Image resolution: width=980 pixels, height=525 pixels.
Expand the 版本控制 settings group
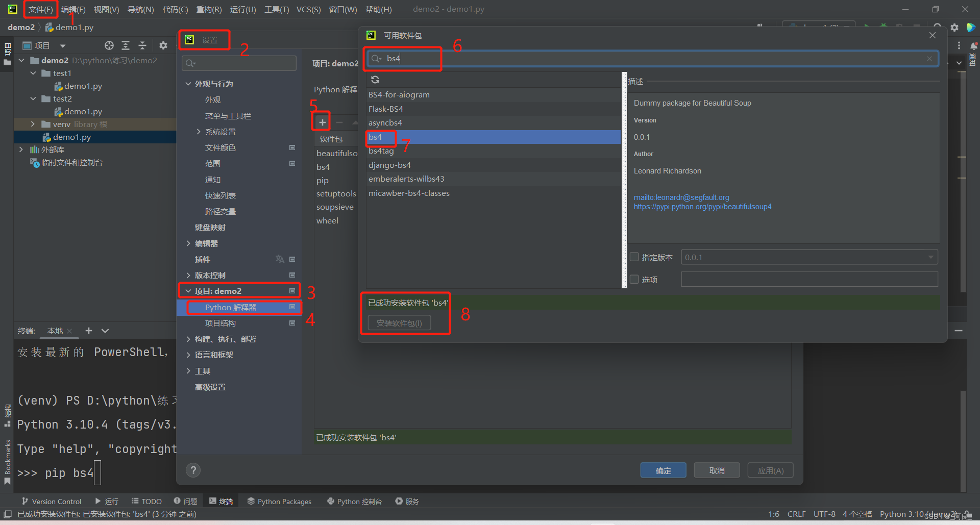coord(188,275)
